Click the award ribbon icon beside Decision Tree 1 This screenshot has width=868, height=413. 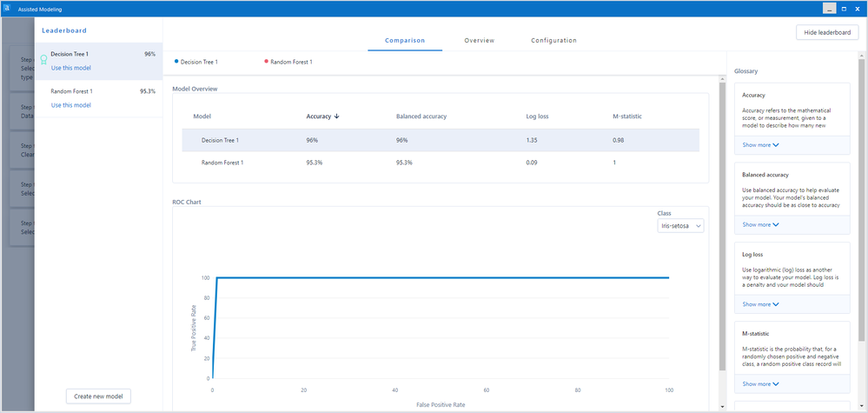(43, 60)
